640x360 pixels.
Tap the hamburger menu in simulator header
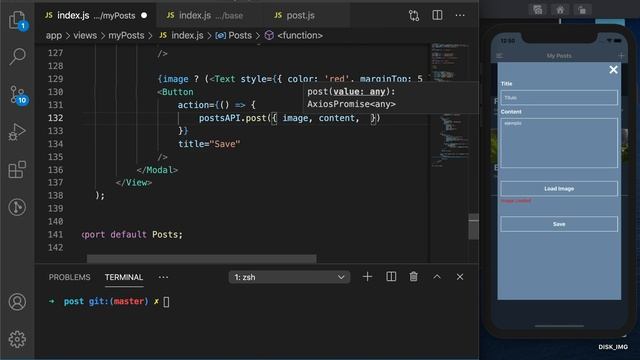[x=499, y=56]
